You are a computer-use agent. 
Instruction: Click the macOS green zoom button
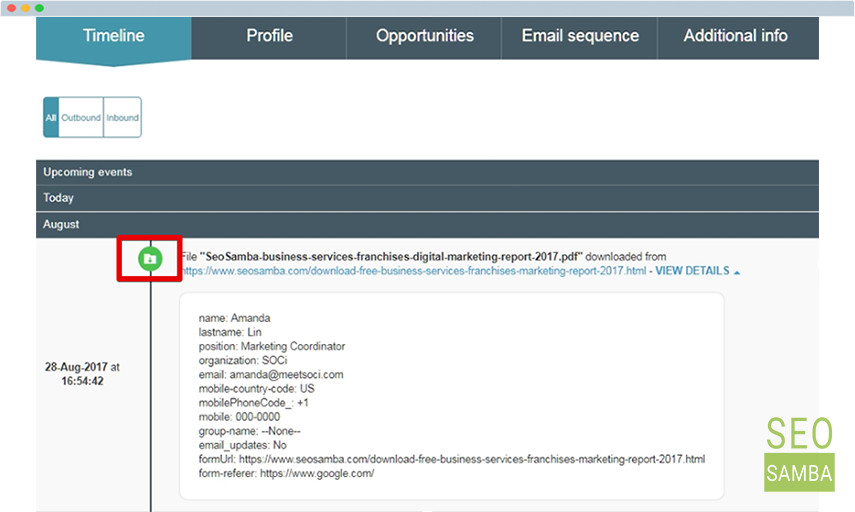39,8
